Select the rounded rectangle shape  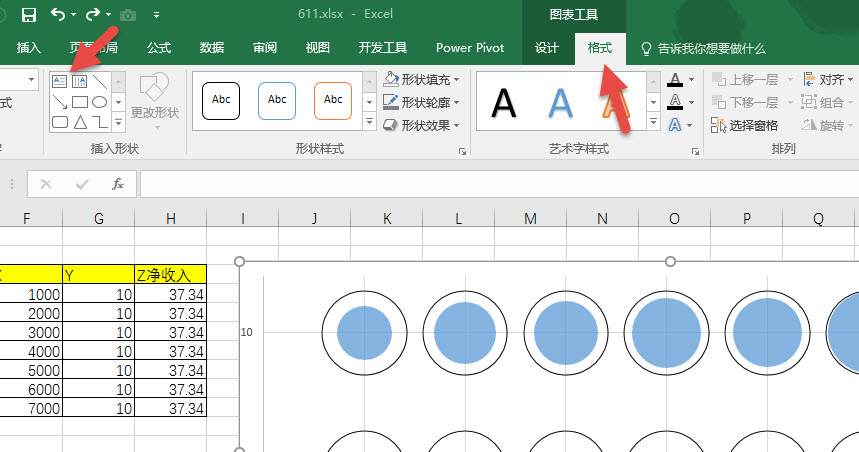click(x=60, y=122)
